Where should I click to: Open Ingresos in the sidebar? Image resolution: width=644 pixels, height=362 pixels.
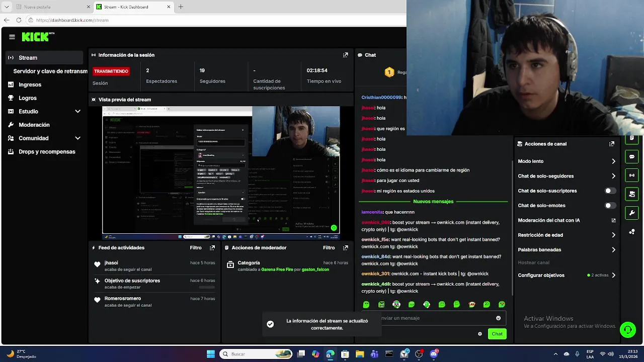point(30,84)
